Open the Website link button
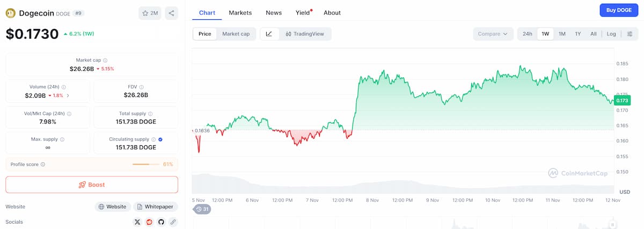This screenshot has height=229, width=644. [x=113, y=206]
